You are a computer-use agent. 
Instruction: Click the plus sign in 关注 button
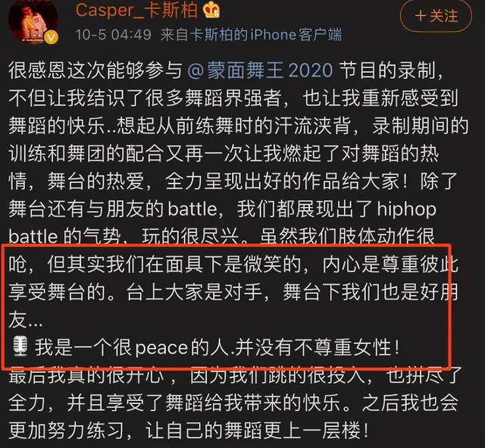point(421,16)
